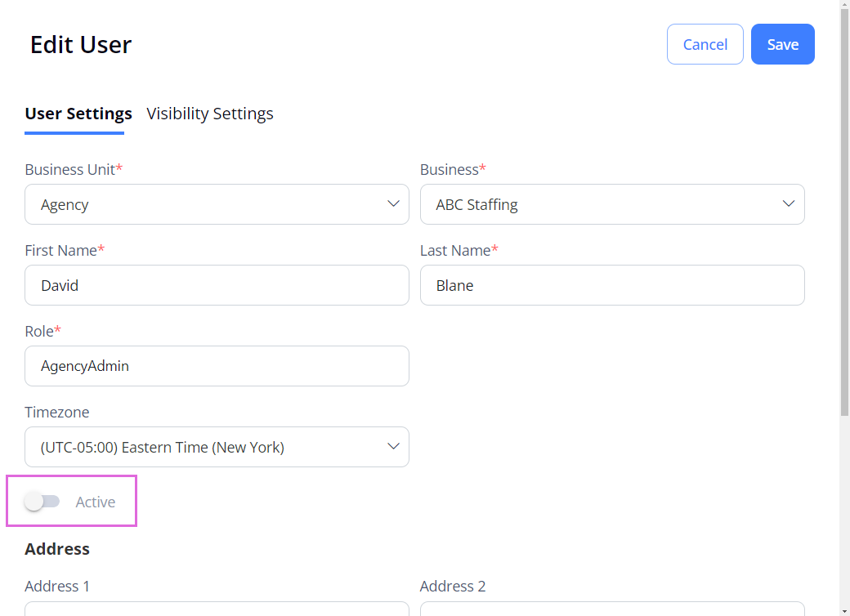This screenshot has width=850, height=616.
Task: Click the Role field showing AgencyAdmin
Action: [x=217, y=366]
